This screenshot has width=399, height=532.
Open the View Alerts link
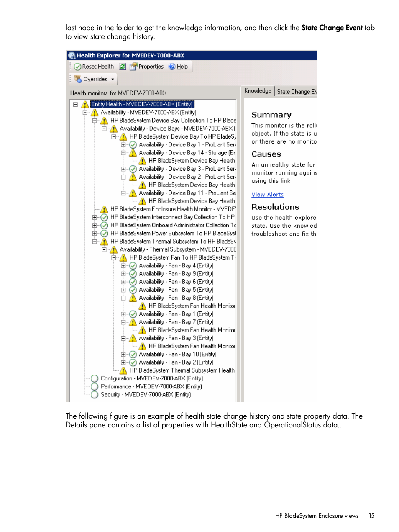pyautogui.click(x=267, y=195)
